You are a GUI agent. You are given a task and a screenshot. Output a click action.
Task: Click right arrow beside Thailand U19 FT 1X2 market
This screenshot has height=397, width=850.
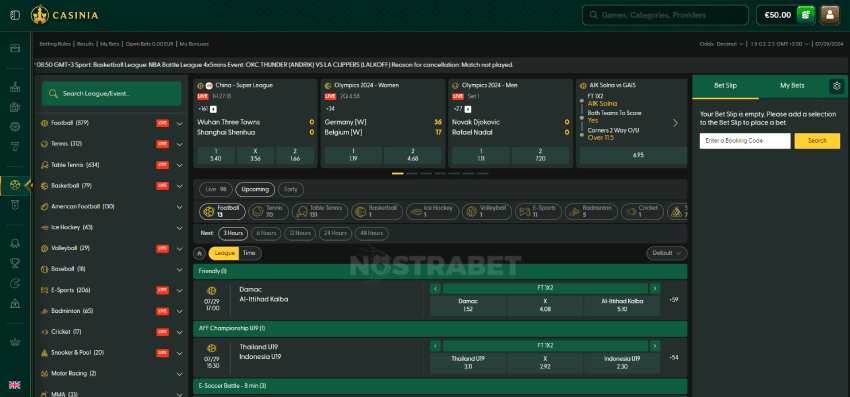[x=655, y=345]
